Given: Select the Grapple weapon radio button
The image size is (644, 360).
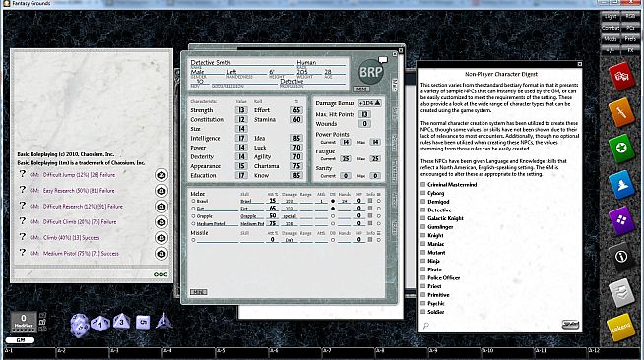Looking at the screenshot, I should coord(193,216).
